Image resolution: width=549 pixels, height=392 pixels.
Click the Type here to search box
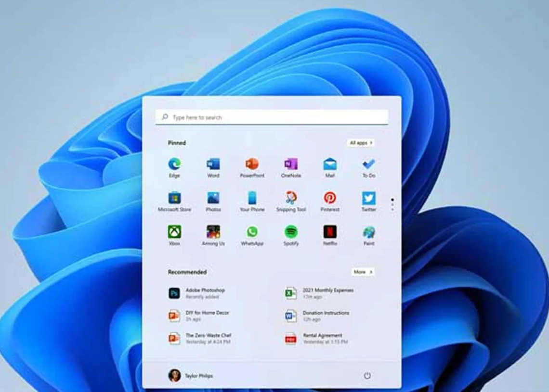[x=272, y=117]
